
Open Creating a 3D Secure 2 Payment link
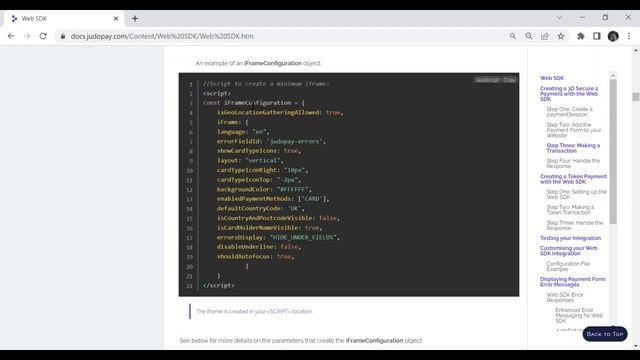coord(569,94)
